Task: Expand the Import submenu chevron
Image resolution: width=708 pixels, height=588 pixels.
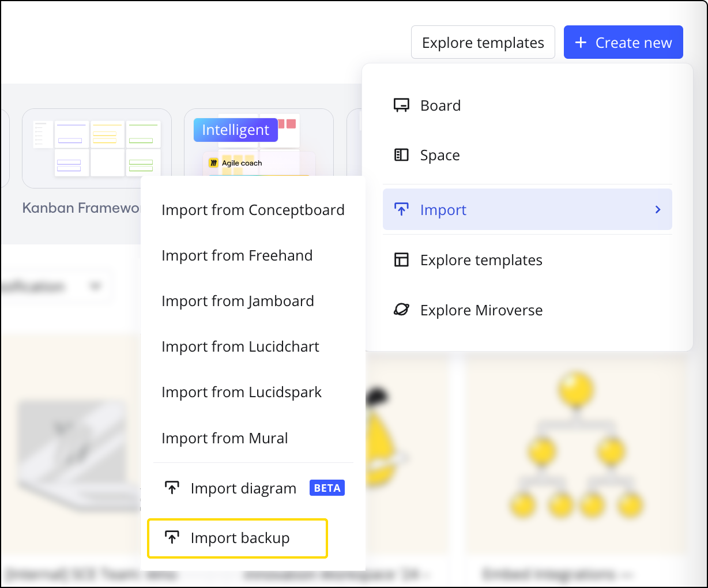Action: pyautogui.click(x=658, y=210)
